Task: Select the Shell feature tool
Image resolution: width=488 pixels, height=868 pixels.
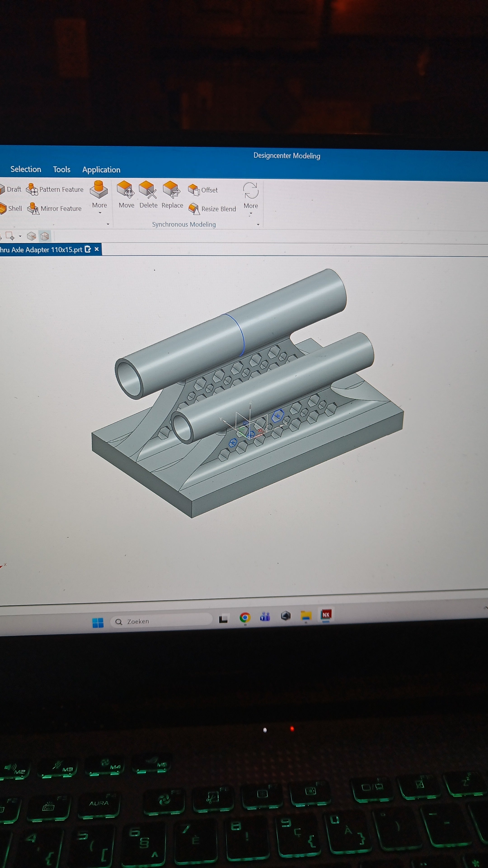Action: coord(11,209)
